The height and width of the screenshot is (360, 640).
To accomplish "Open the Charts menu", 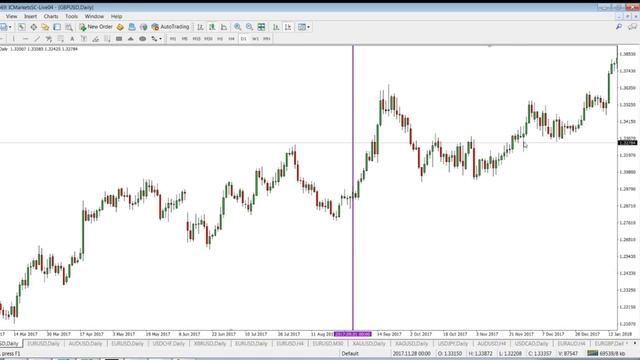I will [x=51, y=16].
